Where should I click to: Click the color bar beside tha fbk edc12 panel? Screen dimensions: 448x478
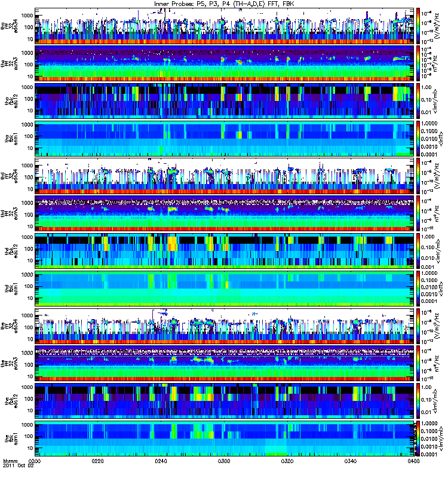(418, 101)
